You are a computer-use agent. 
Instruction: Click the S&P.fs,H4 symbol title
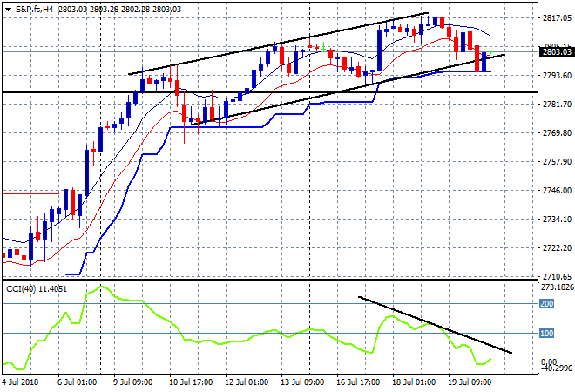(34, 10)
